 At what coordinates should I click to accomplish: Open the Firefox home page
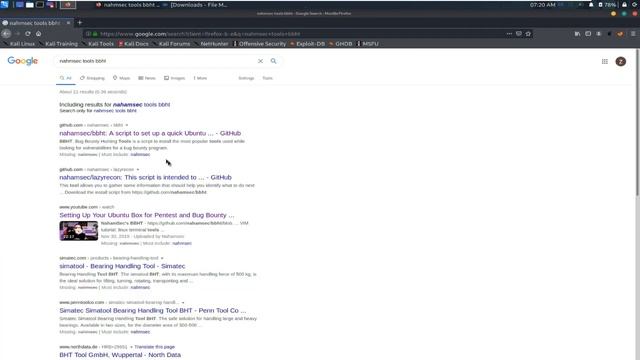coord(38,34)
